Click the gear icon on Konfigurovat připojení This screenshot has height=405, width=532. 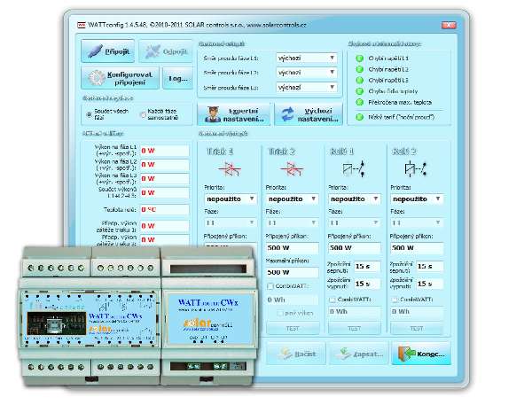click(97, 78)
